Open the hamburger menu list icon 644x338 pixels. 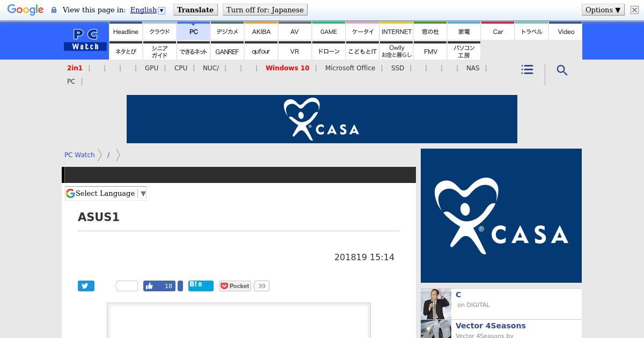click(527, 70)
